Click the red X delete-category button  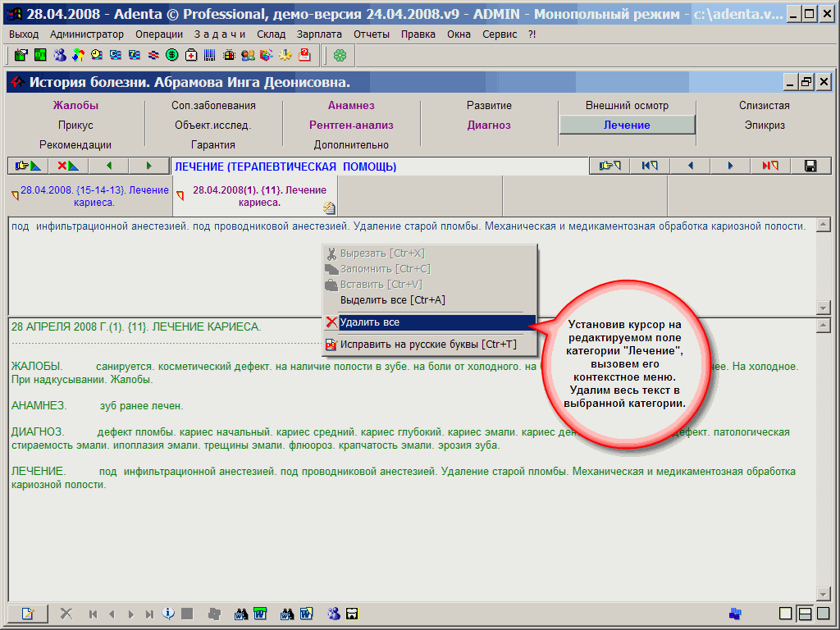(68, 166)
